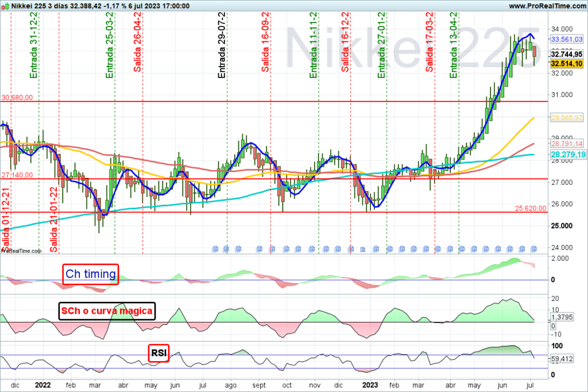Select the 30.680,00 resistance level label
This screenshot has width=588, height=392.
pos(17,98)
